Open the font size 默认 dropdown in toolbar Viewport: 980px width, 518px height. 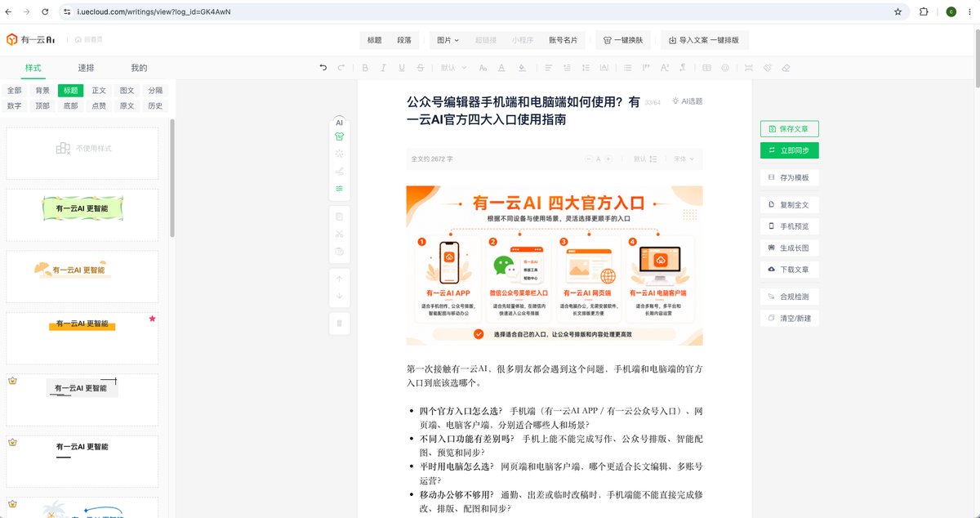click(x=453, y=68)
